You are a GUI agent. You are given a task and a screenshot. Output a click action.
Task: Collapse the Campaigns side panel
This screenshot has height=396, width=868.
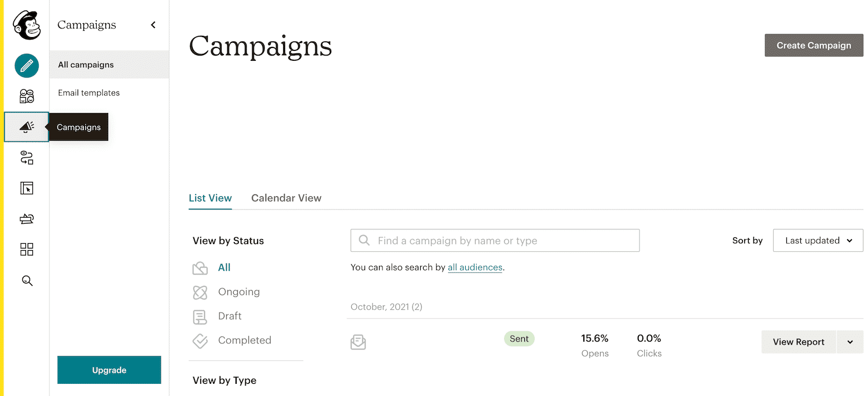pyautogui.click(x=153, y=25)
